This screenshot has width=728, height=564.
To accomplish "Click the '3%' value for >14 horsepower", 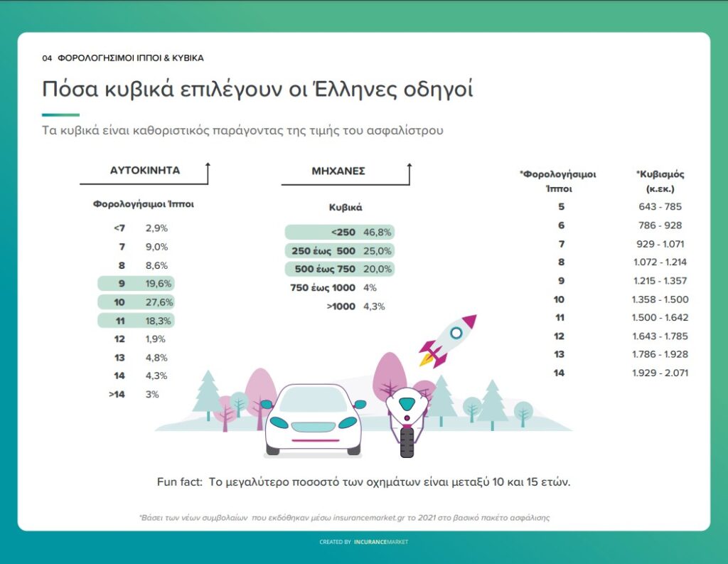I will coord(152,395).
